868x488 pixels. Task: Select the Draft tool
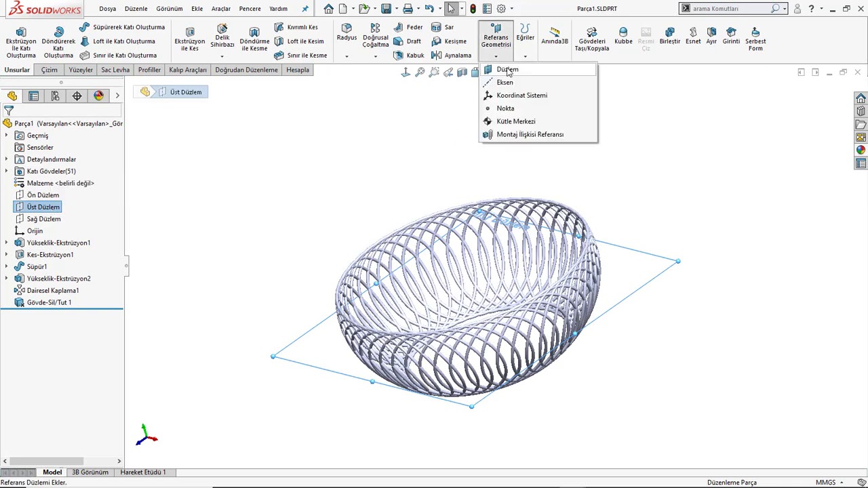click(408, 41)
